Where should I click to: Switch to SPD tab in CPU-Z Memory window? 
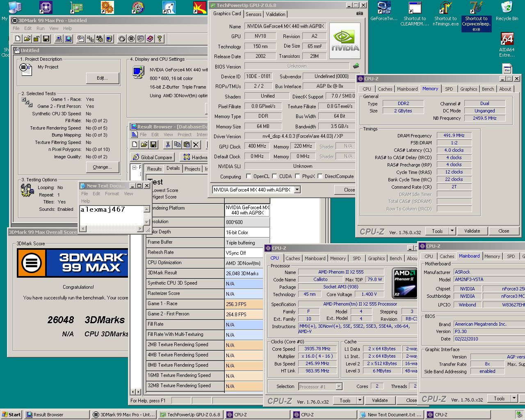coord(449,89)
